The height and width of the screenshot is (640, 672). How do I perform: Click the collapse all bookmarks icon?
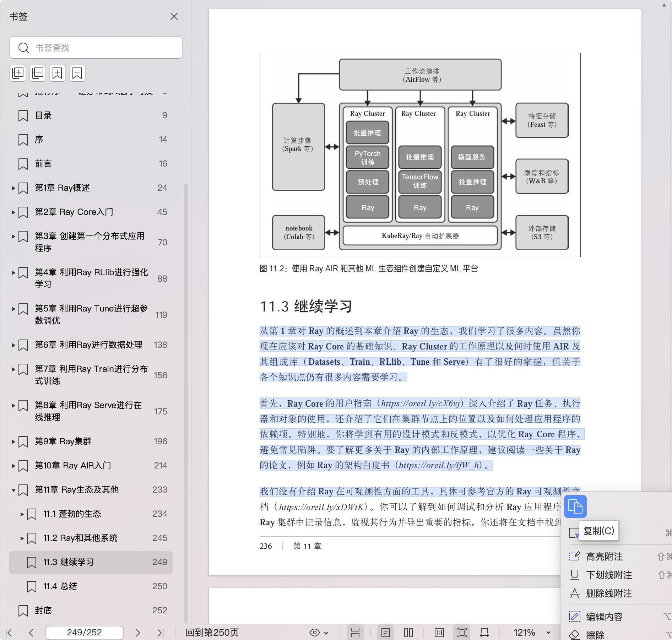point(38,73)
